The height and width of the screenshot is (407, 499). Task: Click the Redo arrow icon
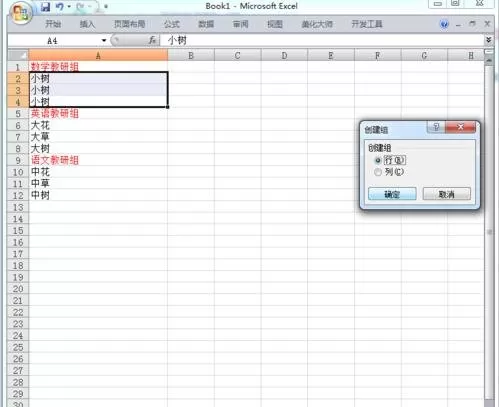[80, 7]
